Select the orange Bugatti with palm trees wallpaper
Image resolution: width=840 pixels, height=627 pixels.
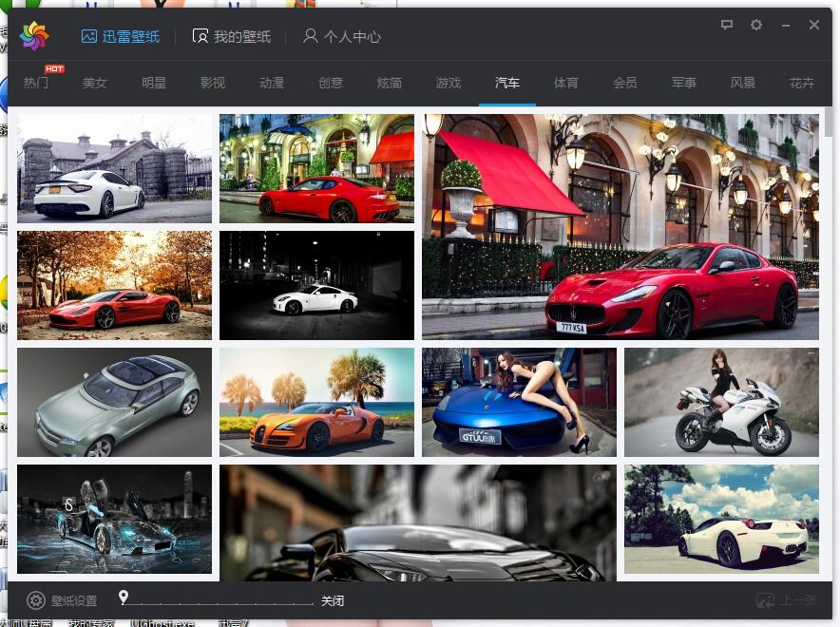point(316,402)
